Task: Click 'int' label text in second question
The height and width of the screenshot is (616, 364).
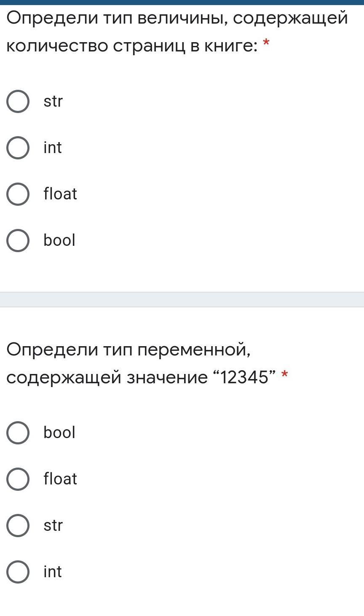Action: tap(53, 572)
